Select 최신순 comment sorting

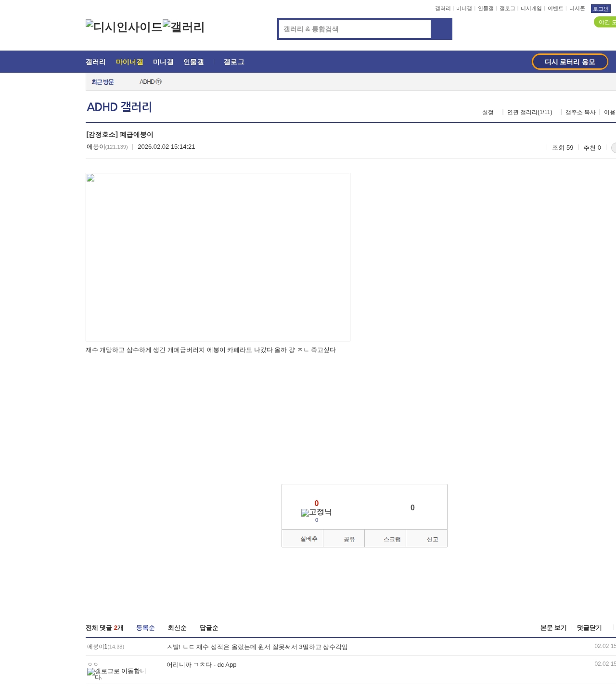click(177, 628)
